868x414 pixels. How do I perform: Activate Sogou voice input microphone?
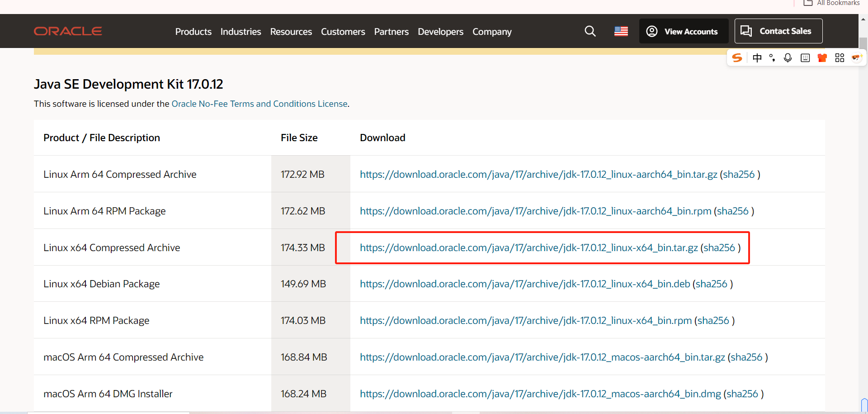coord(788,57)
